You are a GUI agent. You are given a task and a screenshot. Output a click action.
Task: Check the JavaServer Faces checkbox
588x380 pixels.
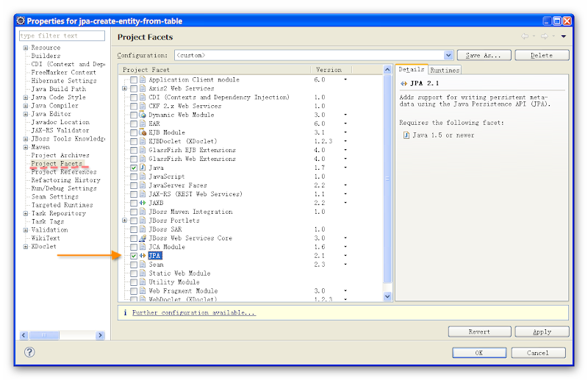[x=134, y=185]
